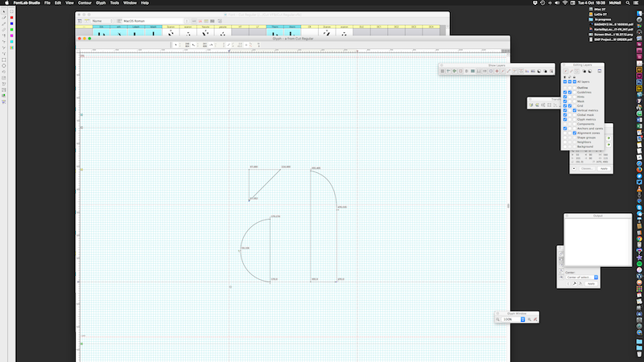Select the 'In progress' desktop folder
The height and width of the screenshot is (362, 644).
[x=600, y=19]
